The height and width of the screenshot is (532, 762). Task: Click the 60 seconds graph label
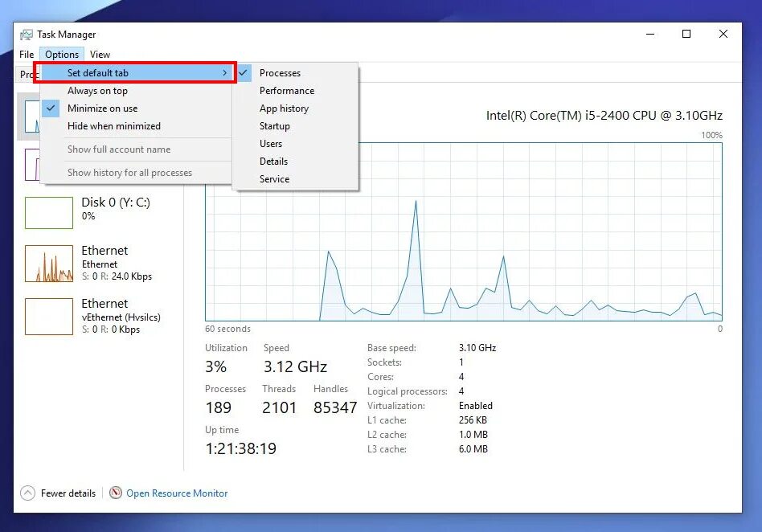(228, 329)
